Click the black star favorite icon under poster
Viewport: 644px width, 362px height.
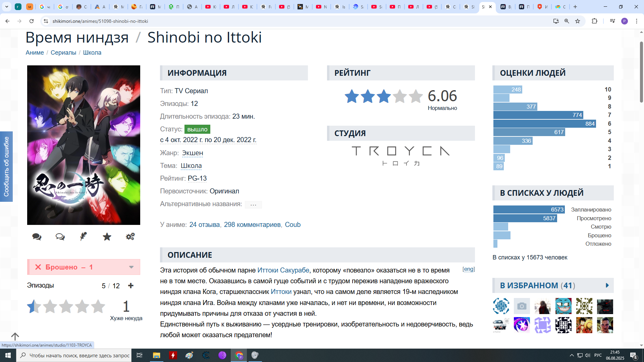pos(107,237)
